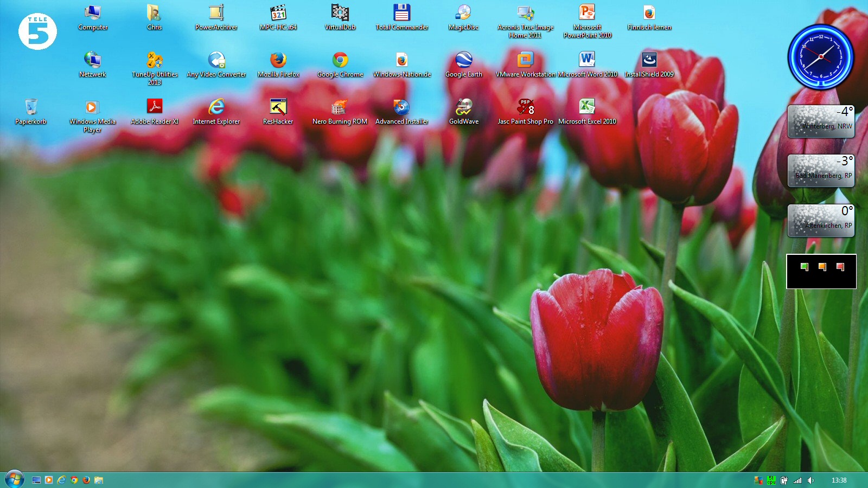Select the VirtualDub desktop shortcut

(x=340, y=14)
